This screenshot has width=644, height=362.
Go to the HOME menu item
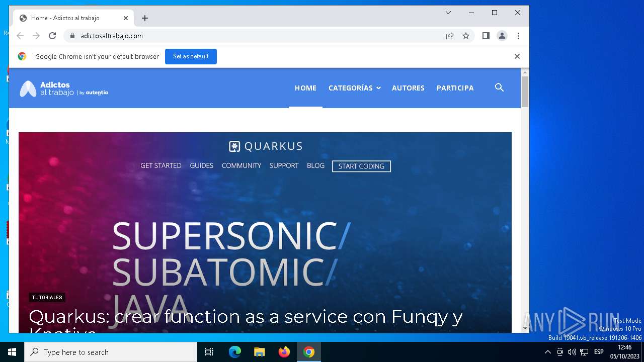pos(305,88)
